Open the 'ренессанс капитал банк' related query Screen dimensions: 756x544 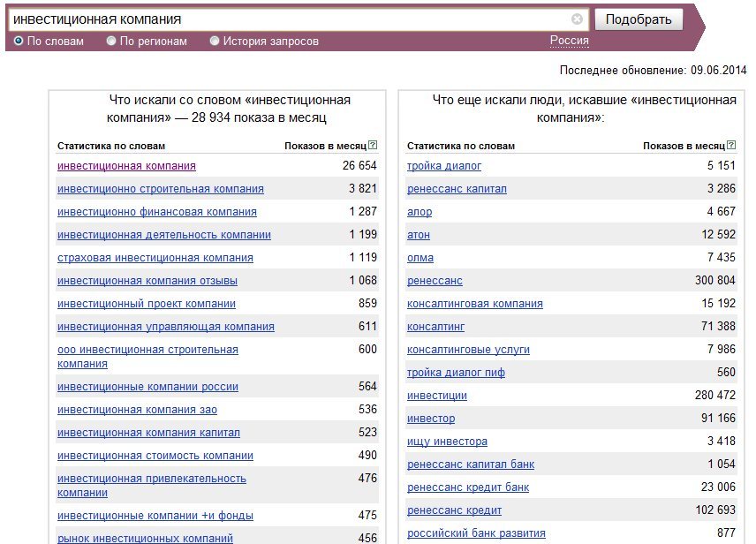(x=471, y=465)
